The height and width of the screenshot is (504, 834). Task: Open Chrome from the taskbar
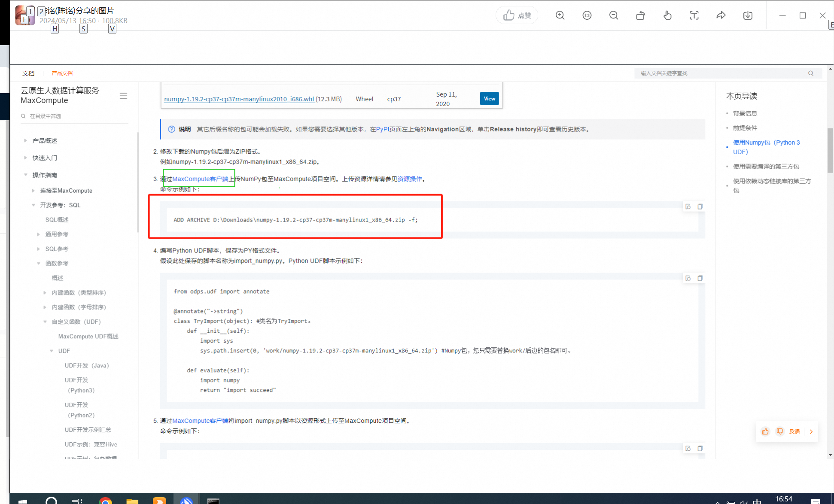point(105,501)
